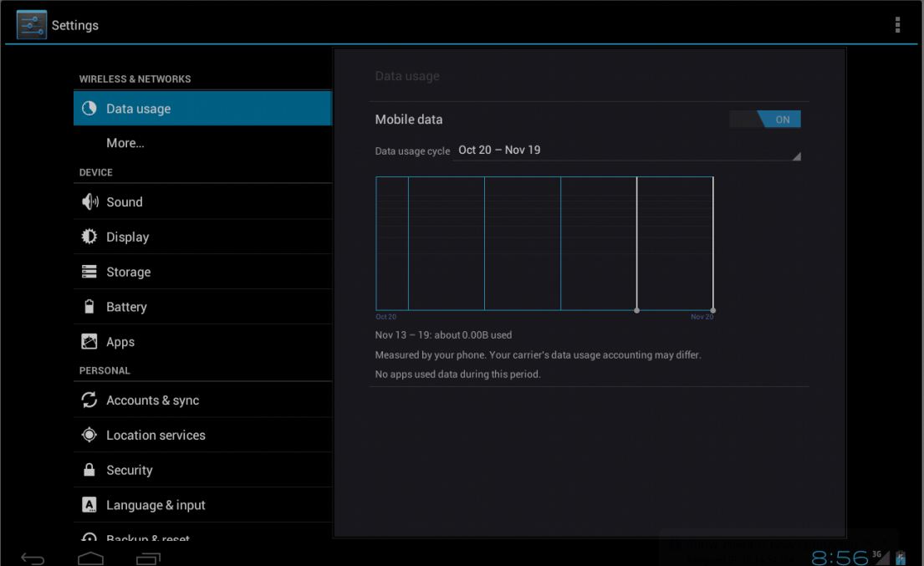Toggle the Mobile data switch
The width and height of the screenshot is (924, 566).
[x=766, y=119]
